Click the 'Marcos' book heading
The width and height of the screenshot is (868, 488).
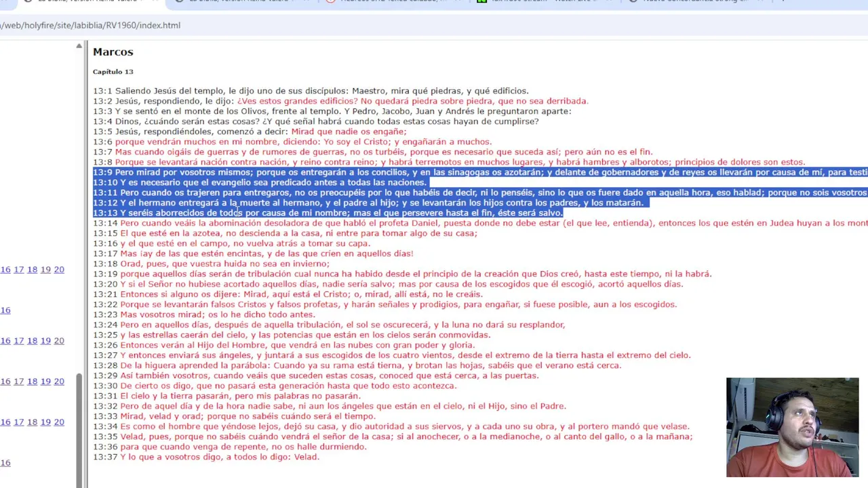[x=113, y=52]
